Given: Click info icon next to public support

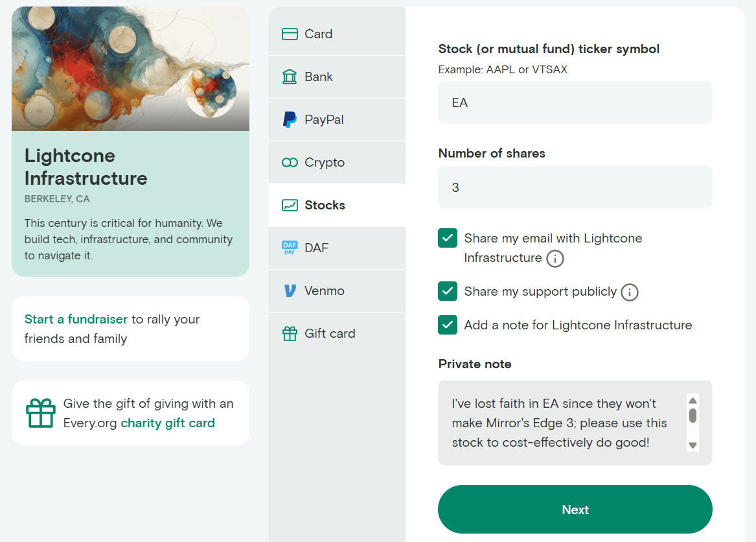Looking at the screenshot, I should pyautogui.click(x=629, y=292).
